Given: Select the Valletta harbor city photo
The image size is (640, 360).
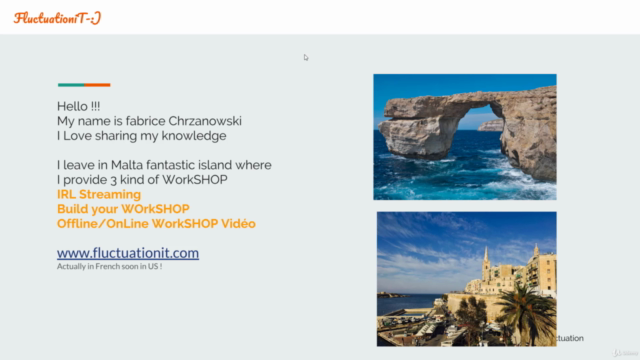Looking at the screenshot, I should [467, 279].
